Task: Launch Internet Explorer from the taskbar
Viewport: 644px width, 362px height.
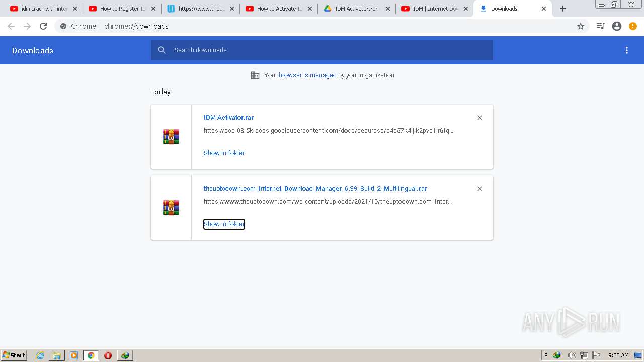Action: coord(40,355)
